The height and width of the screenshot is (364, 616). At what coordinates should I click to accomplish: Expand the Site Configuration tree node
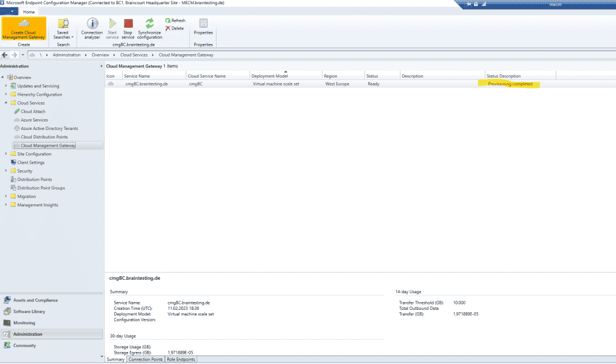coord(5,153)
